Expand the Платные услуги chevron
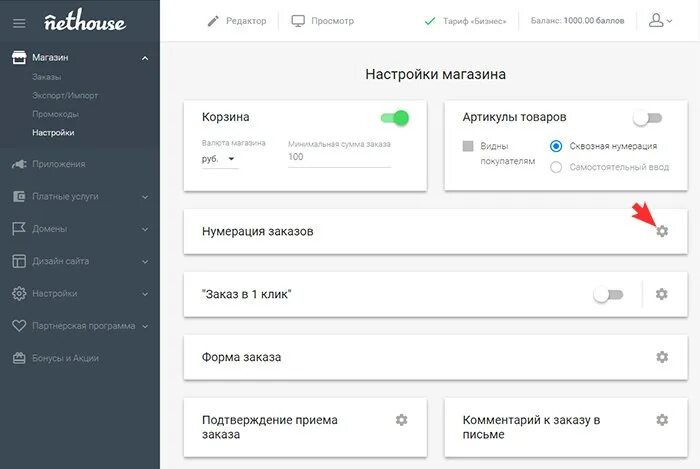This screenshot has width=700, height=469. (x=145, y=197)
